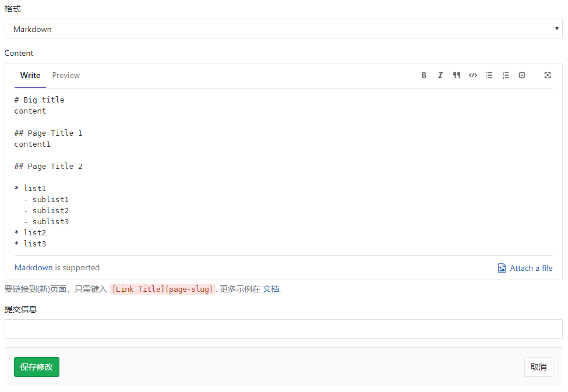Create a numbered list with the toolbar icon
Screen dimensions: 568x392
(x=506, y=75)
